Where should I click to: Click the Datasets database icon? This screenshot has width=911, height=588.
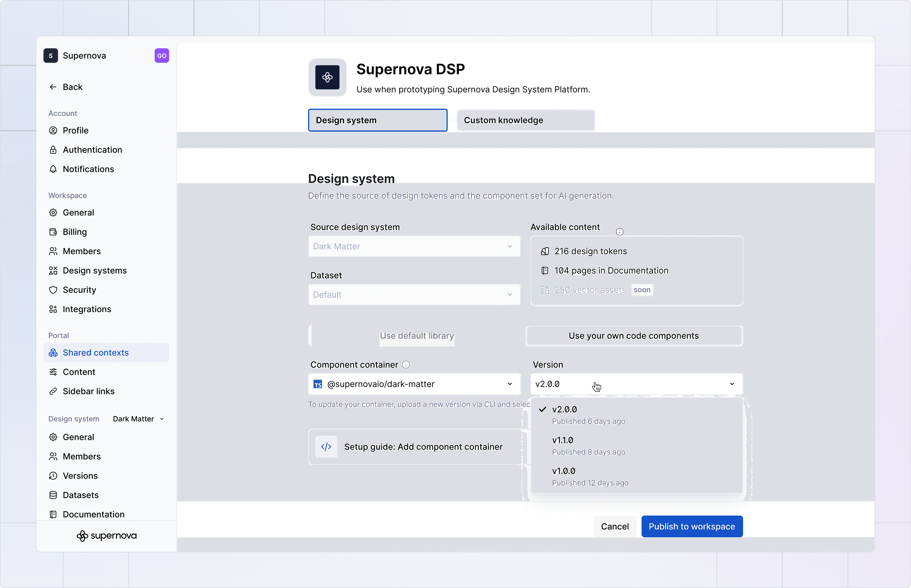point(53,495)
